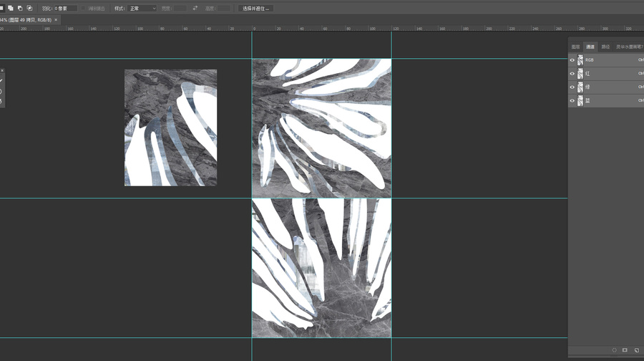Create new channel icon
Image resolution: width=644 pixels, height=361 pixels.
(x=636, y=350)
